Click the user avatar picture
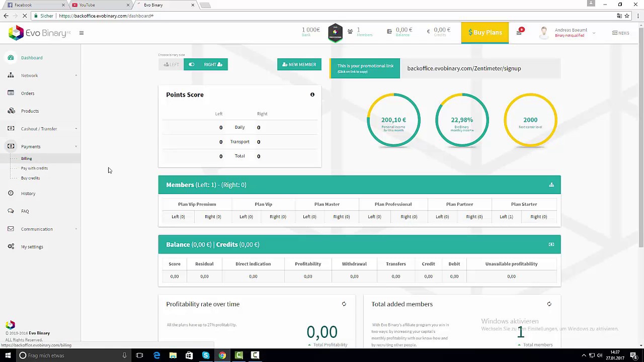The height and width of the screenshot is (362, 644). [x=543, y=33]
